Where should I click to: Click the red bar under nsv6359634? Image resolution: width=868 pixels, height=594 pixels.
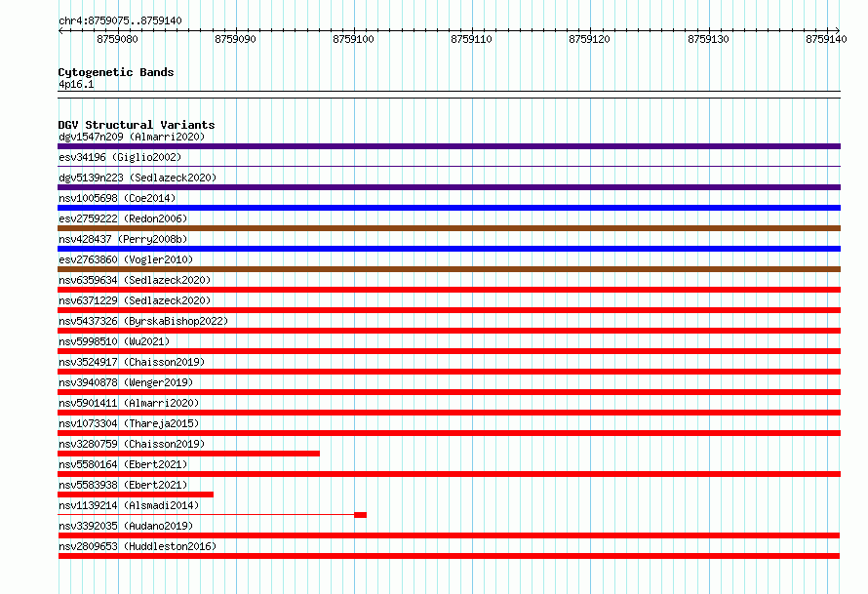[449, 290]
